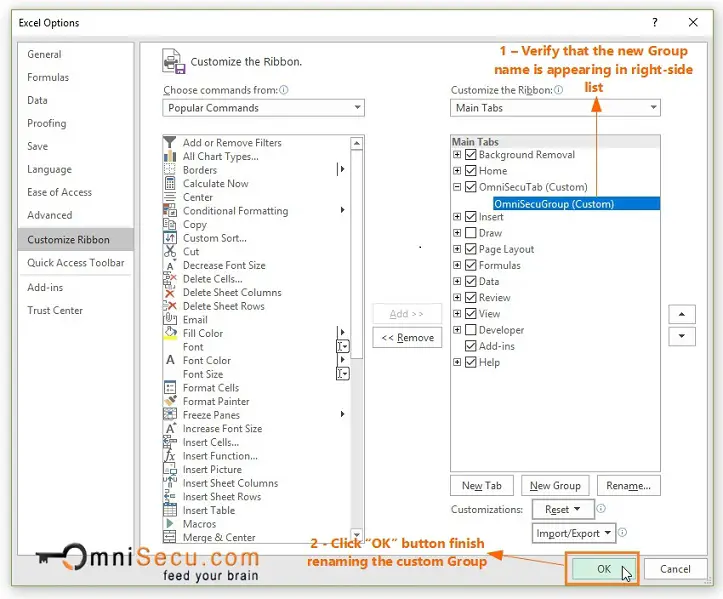Click the Increase Font Size icon
Viewport: 723px width, 599px height.
[170, 428]
